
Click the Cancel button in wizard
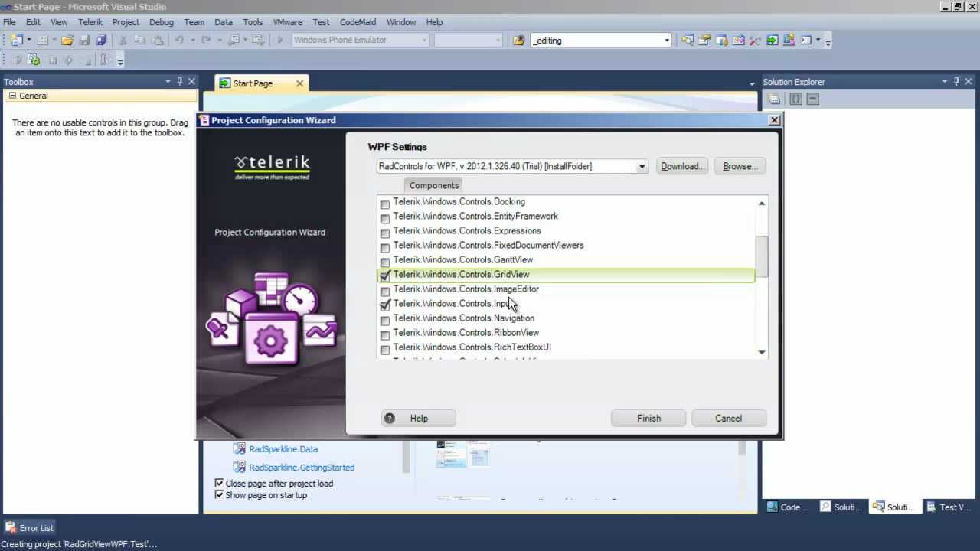[x=729, y=419]
